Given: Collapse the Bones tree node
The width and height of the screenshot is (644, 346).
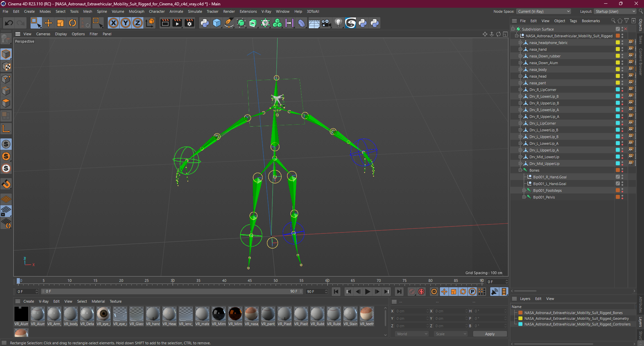Looking at the screenshot, I should pos(520,170).
